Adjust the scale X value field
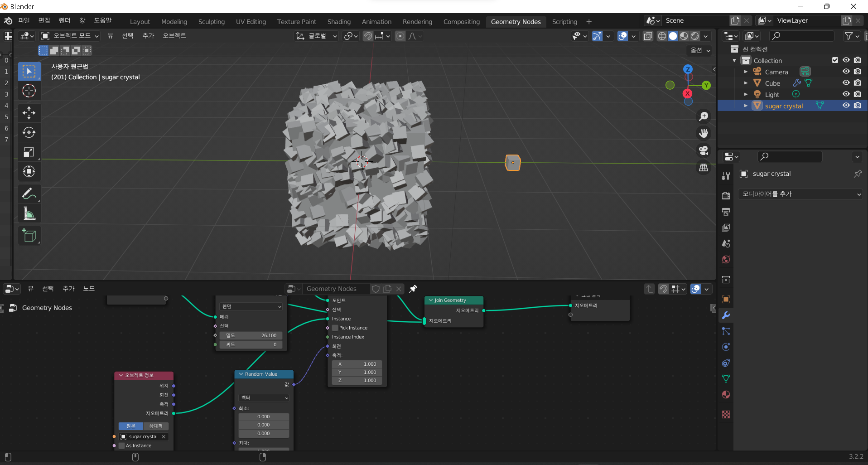The width and height of the screenshot is (868, 465). click(x=357, y=364)
